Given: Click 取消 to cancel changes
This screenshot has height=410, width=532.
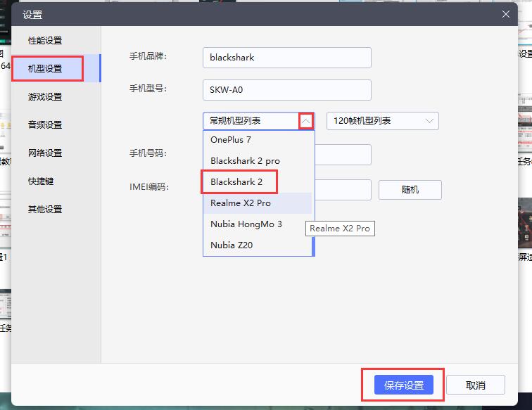Looking at the screenshot, I should point(475,385).
